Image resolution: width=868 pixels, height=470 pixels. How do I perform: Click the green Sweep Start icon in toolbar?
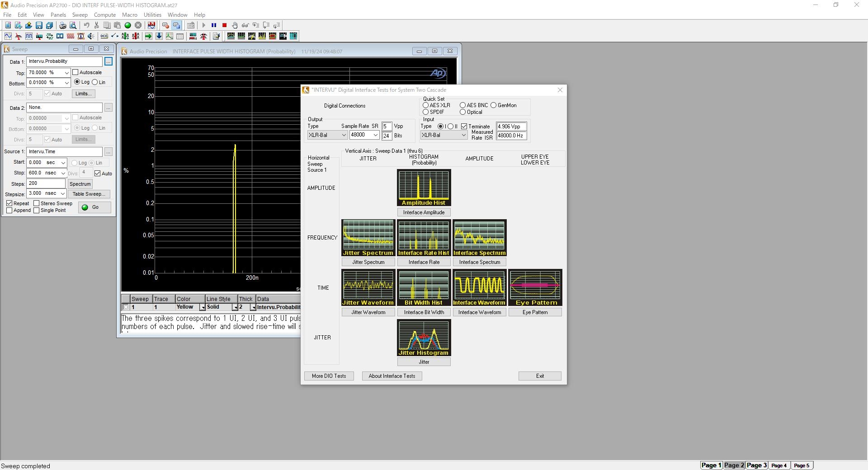(x=127, y=25)
